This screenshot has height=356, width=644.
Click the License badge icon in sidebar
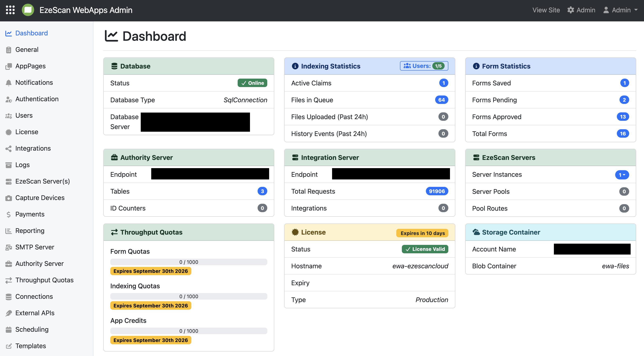(8, 132)
